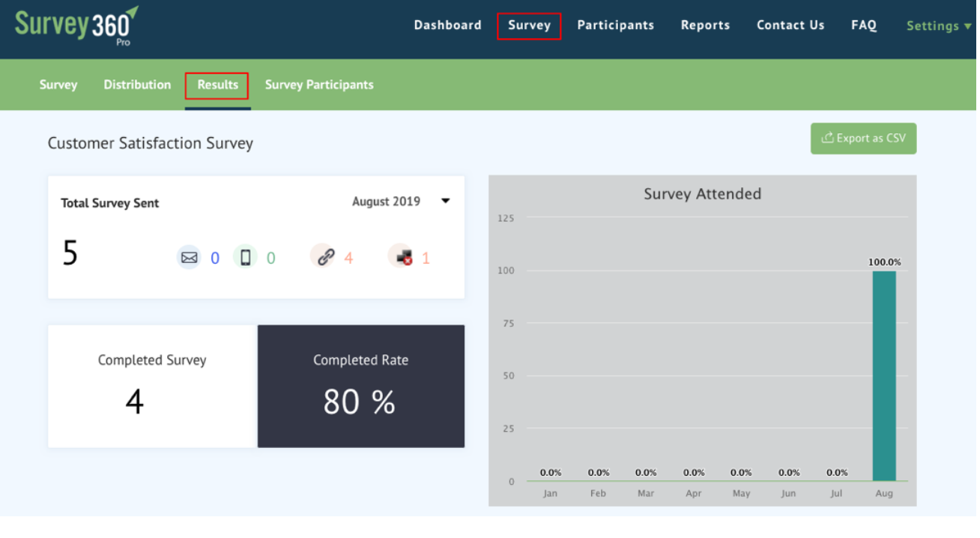The image size is (980, 538).
Task: Select the Survey sub-tab in green bar
Action: pos(58,85)
